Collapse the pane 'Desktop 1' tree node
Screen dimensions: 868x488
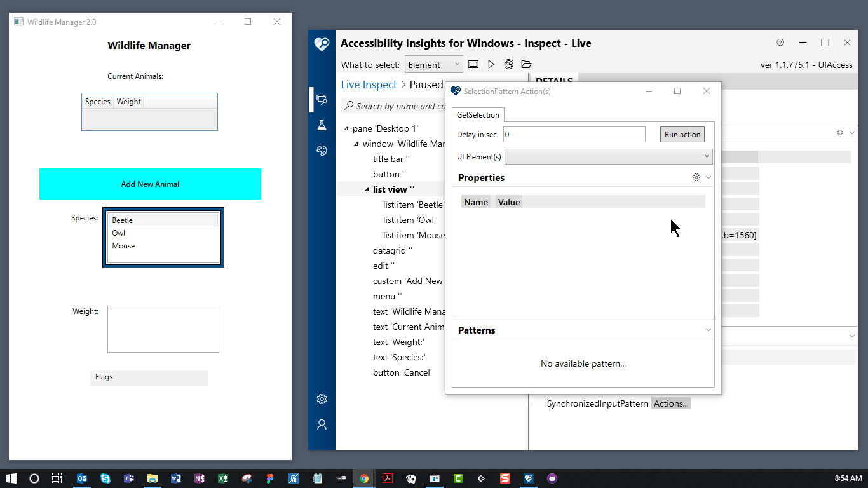click(x=346, y=129)
